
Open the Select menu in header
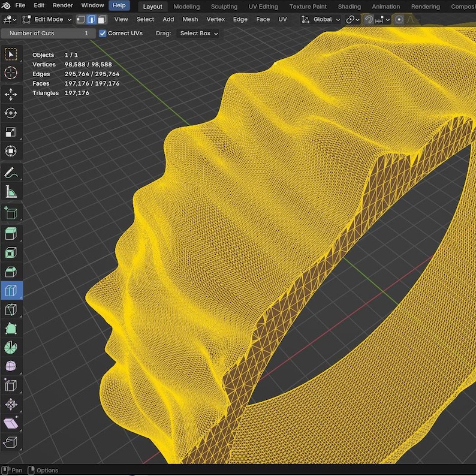[145, 19]
